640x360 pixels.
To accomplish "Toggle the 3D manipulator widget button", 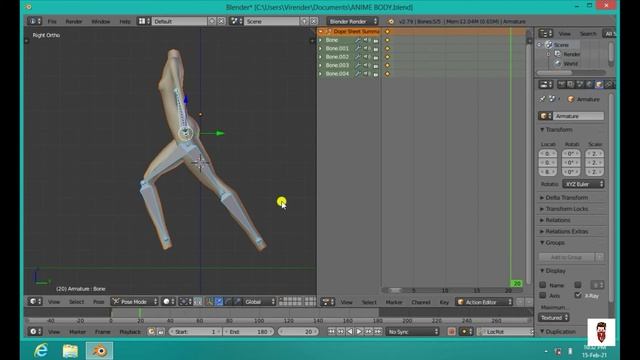I will point(209,302).
